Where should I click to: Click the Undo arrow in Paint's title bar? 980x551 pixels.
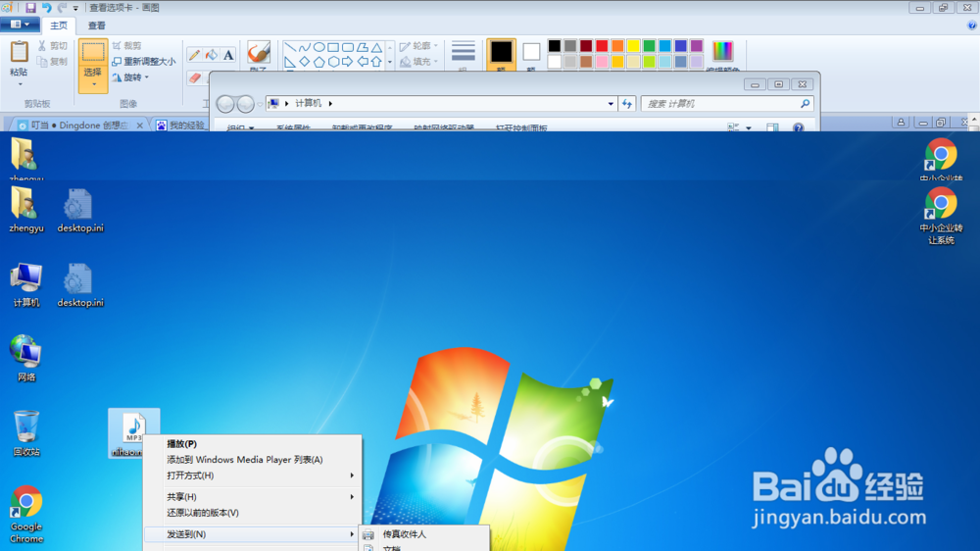point(47,8)
